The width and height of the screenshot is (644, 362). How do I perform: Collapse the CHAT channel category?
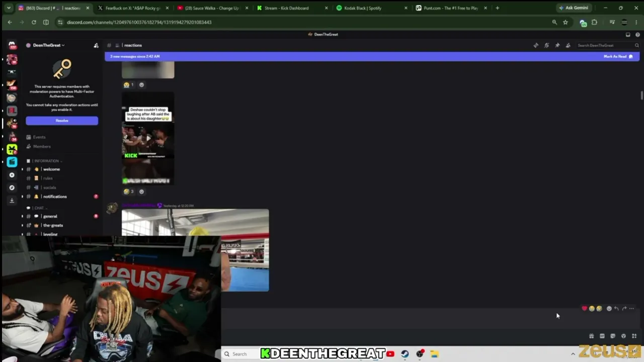(x=37, y=208)
